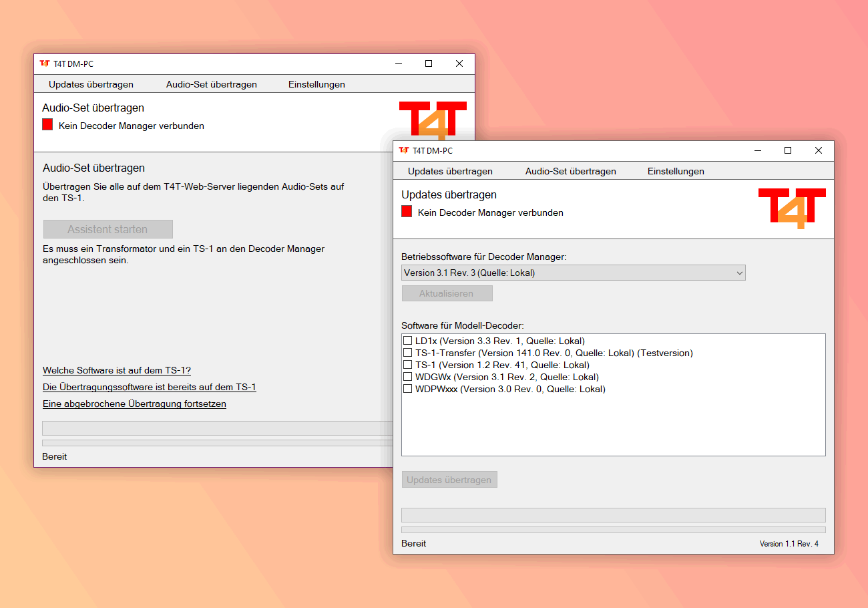This screenshot has height=608, width=868.
Task: Click Assistent starten button in back window
Action: (107, 229)
